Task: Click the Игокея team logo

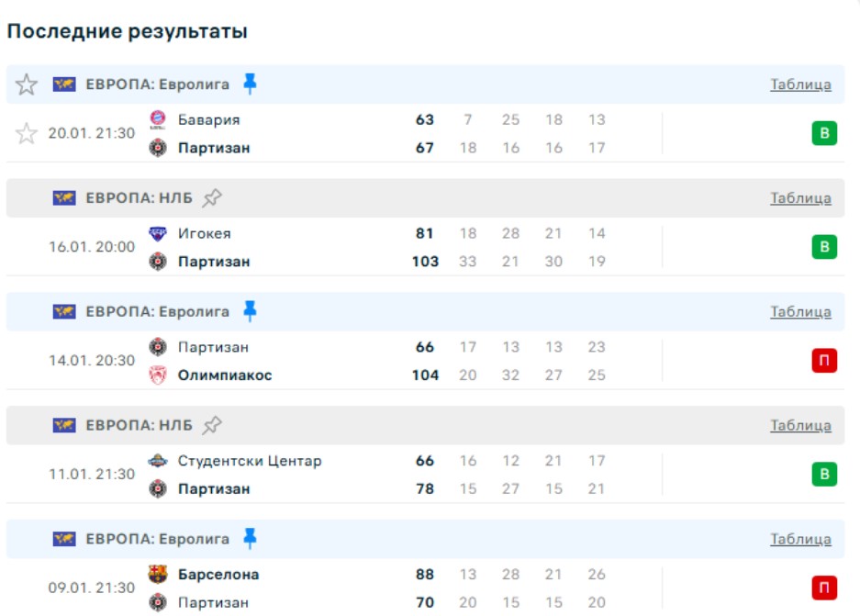Action: pos(158,233)
